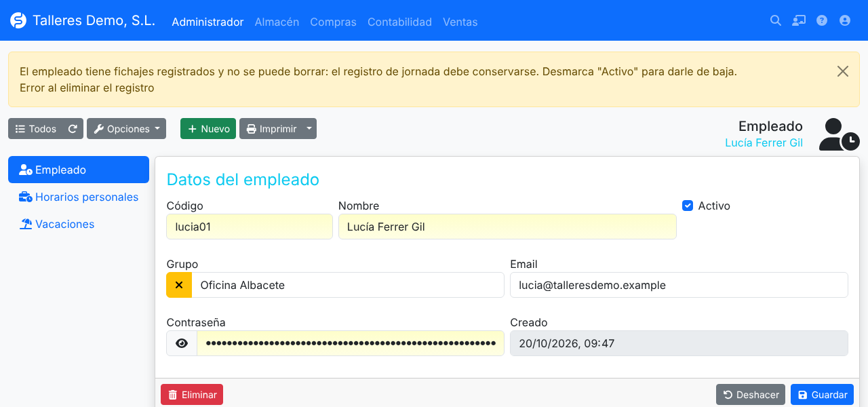Open the help question mark icon
The width and height of the screenshot is (868, 407).
pyautogui.click(x=822, y=20)
